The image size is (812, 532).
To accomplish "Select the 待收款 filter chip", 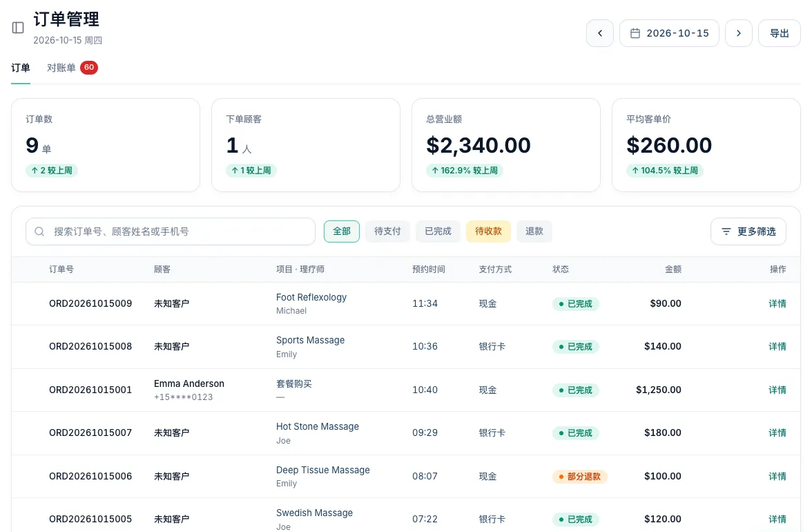I will point(488,231).
